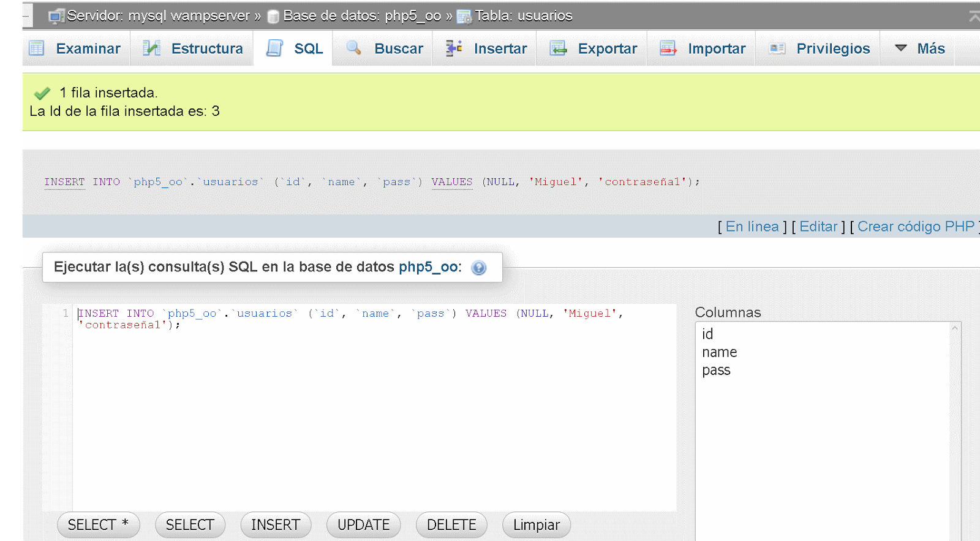The height and width of the screenshot is (541, 980).
Task: Click the php5_oo link in the fieldset title
Action: [428, 267]
